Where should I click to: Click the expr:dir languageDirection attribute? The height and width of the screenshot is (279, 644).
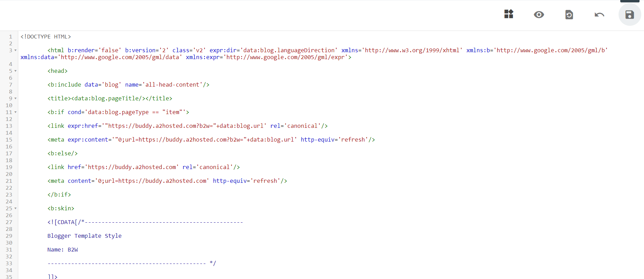coord(274,50)
